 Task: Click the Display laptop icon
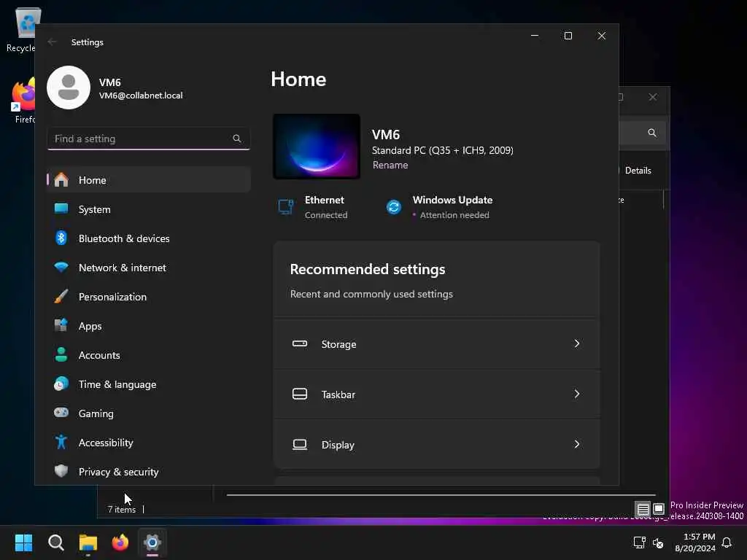(x=300, y=444)
